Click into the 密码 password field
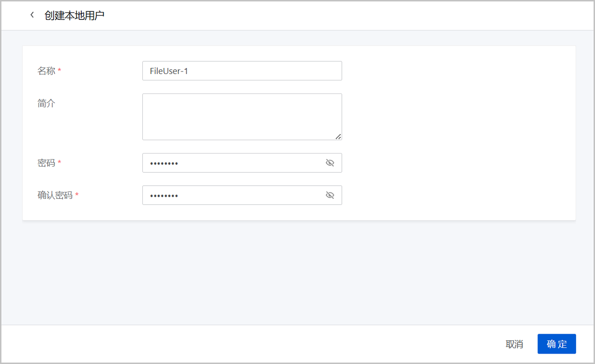 [x=242, y=163]
